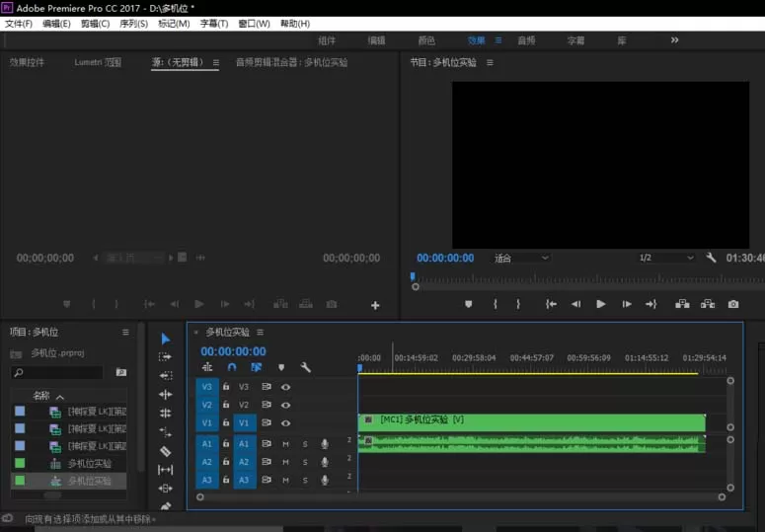Click the Extract button in Program monitor
The image size is (765, 532).
click(x=708, y=304)
